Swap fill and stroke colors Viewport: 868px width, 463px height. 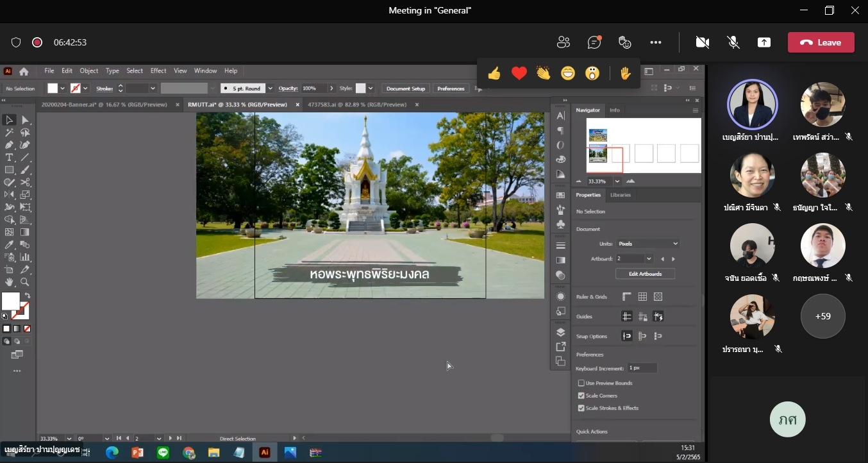click(28, 296)
